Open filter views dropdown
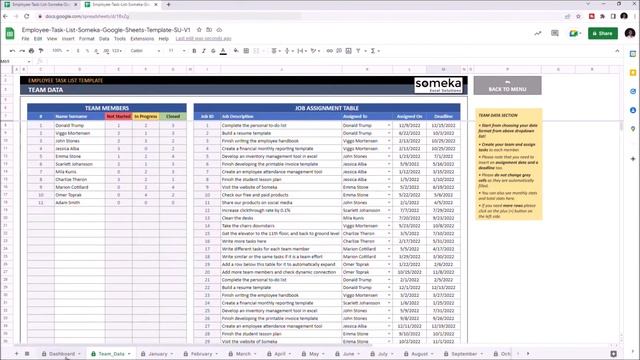Screen dimensions: 640x360 360,51
